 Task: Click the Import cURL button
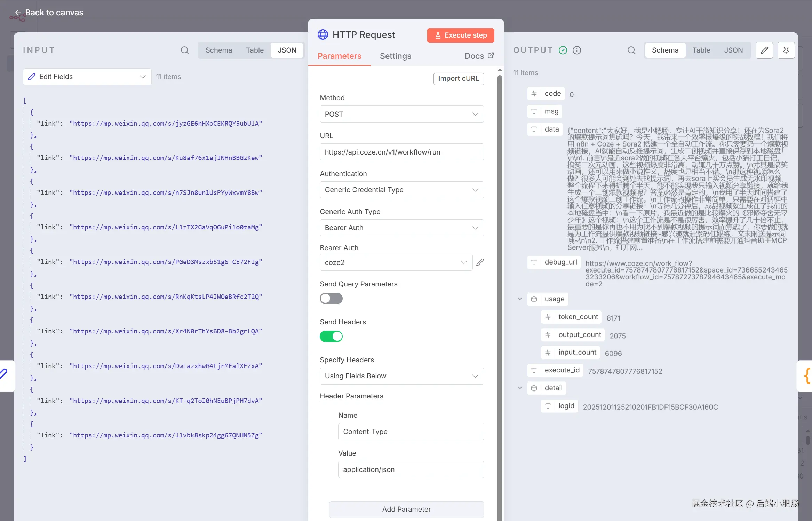coord(458,79)
